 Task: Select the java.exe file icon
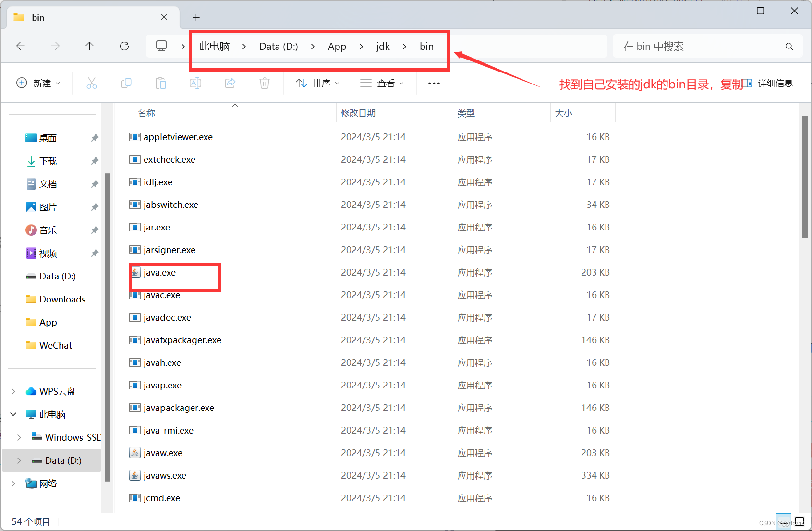click(135, 273)
